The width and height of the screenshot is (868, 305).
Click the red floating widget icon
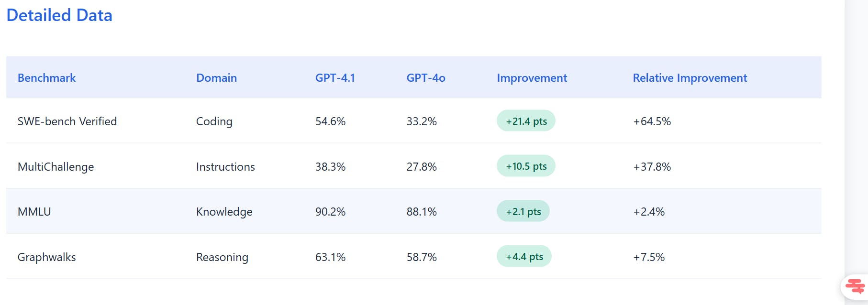tap(855, 286)
